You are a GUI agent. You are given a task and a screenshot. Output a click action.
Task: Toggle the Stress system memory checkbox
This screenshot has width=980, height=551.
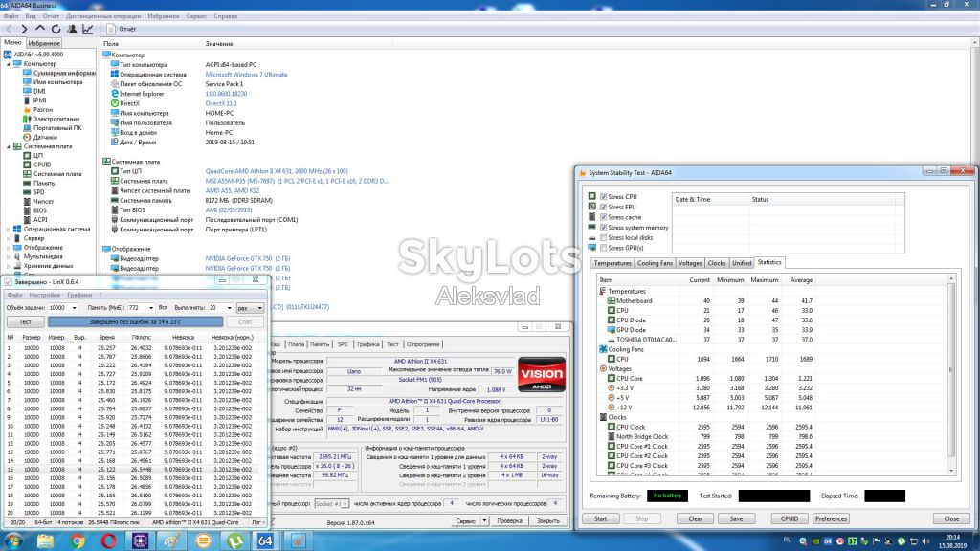click(x=603, y=228)
